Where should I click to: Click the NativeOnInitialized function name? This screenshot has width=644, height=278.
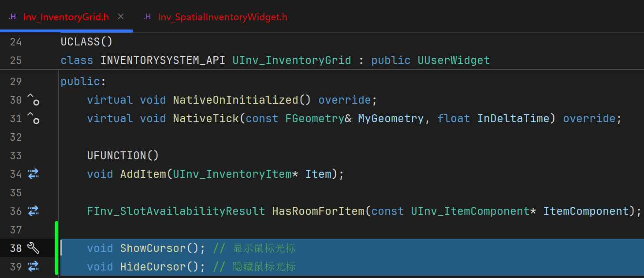[x=236, y=100]
